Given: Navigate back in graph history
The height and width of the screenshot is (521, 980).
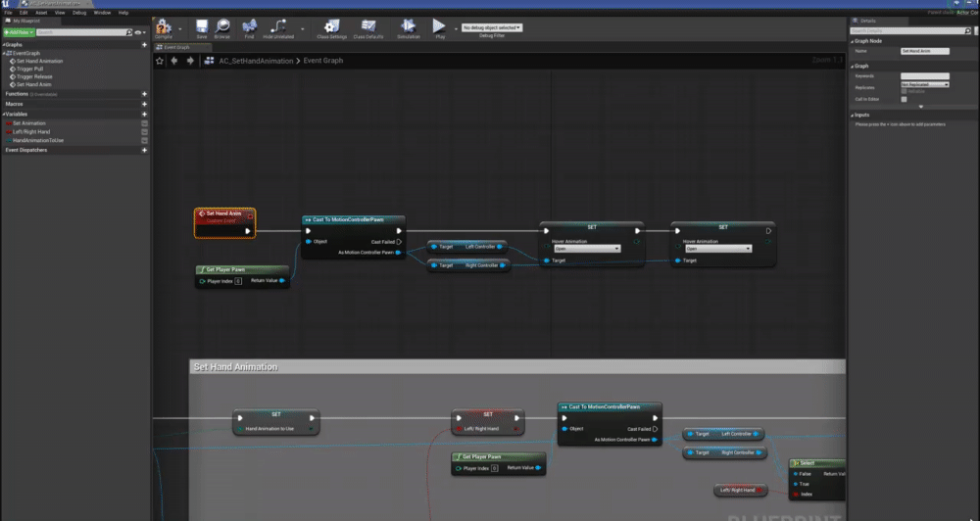Looking at the screenshot, I should pyautogui.click(x=174, y=61).
